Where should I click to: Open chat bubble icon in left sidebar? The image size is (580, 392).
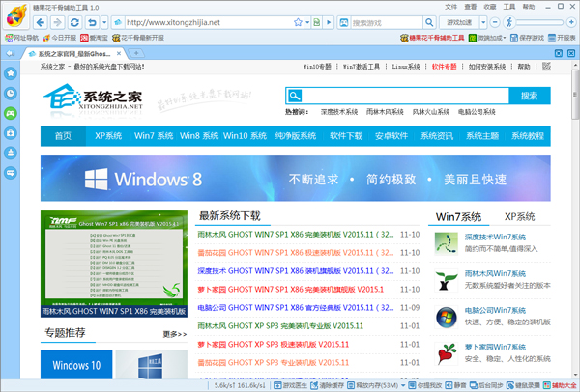click(x=10, y=174)
